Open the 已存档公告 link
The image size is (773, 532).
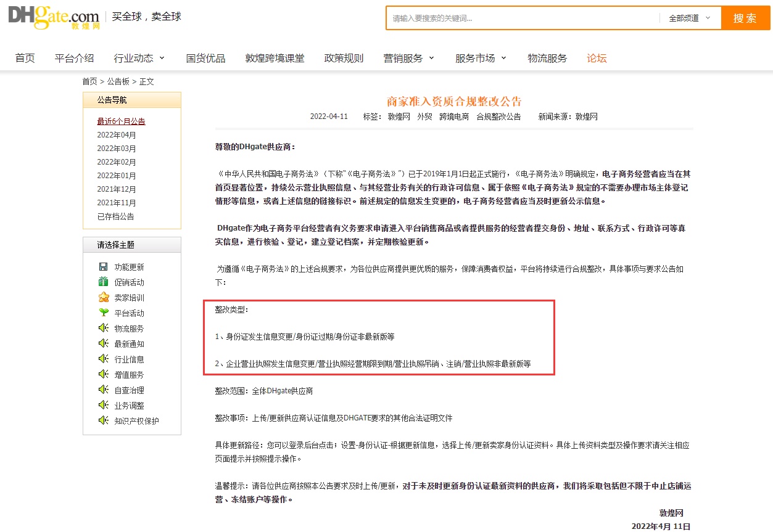[x=115, y=216]
